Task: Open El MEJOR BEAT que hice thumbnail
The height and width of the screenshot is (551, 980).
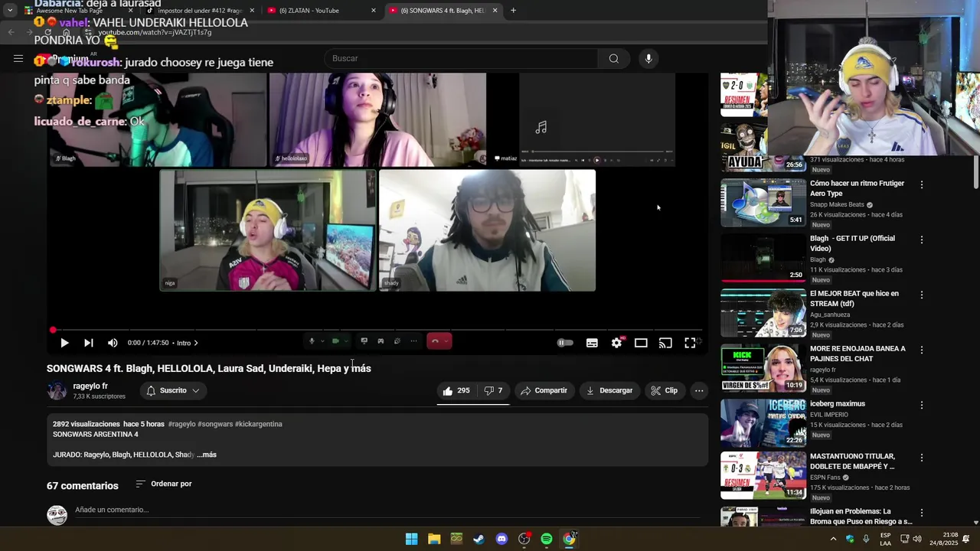Action: [x=763, y=312]
